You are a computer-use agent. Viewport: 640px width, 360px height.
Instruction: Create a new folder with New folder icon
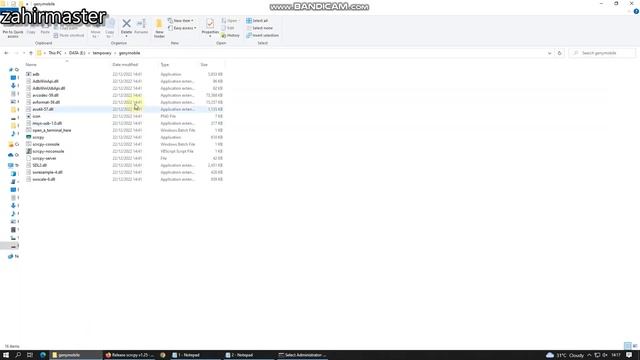(159, 24)
